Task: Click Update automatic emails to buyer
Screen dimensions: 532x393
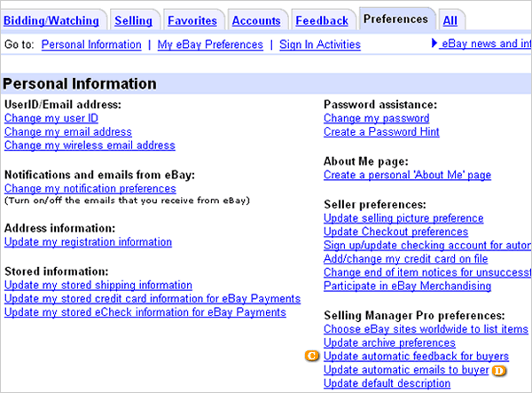Action: 406,370
